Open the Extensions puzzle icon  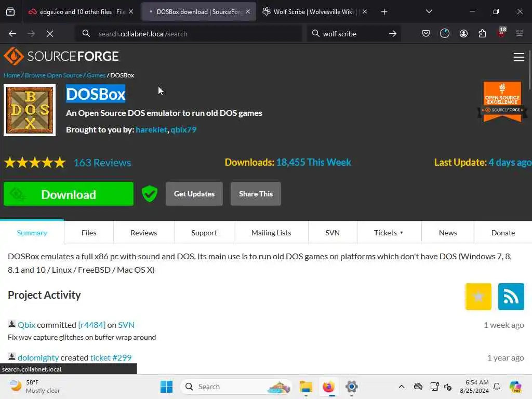pyautogui.click(x=482, y=33)
